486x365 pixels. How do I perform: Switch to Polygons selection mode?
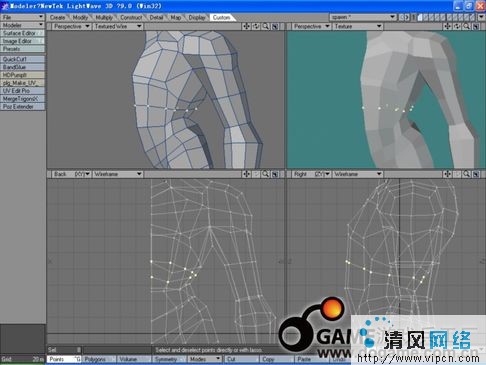coord(99,359)
